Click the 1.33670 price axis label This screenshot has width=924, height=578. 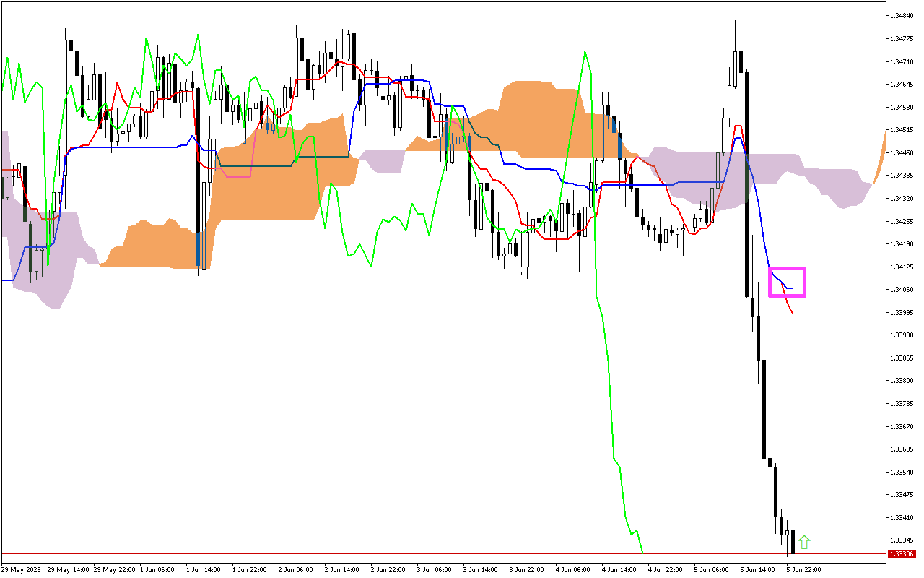tap(902, 427)
